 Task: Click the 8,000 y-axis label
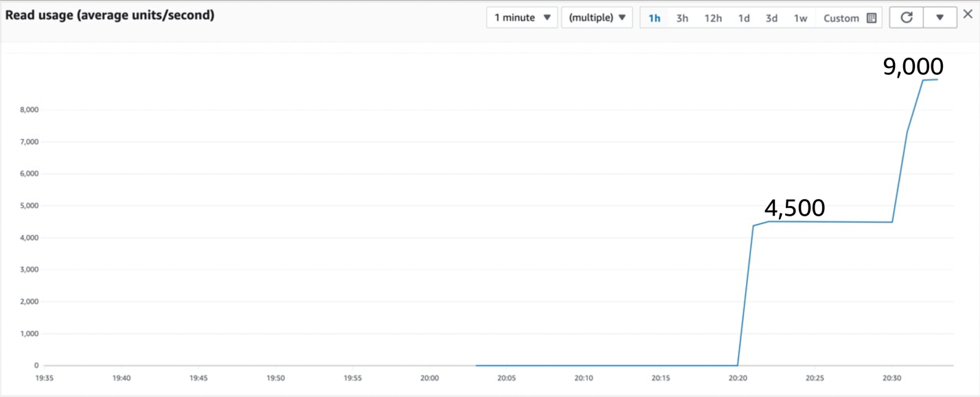(29, 109)
